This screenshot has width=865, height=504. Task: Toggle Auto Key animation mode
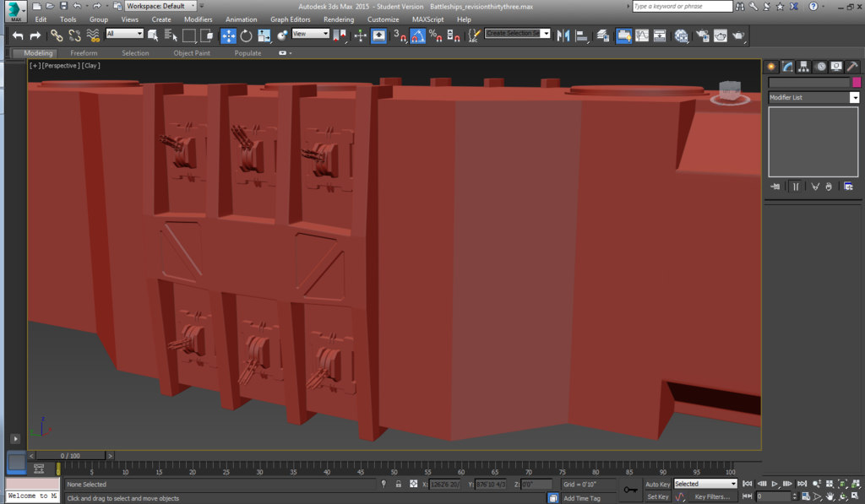point(657,484)
